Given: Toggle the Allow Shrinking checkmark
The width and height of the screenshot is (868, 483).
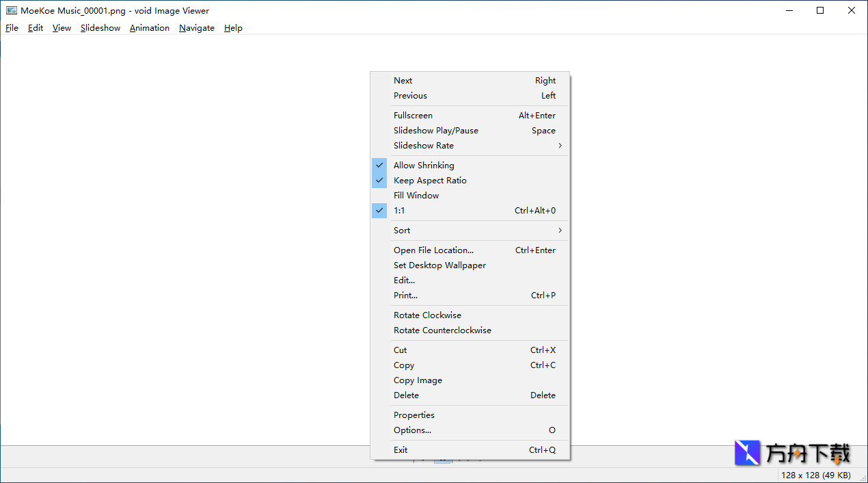Looking at the screenshot, I should click(424, 166).
